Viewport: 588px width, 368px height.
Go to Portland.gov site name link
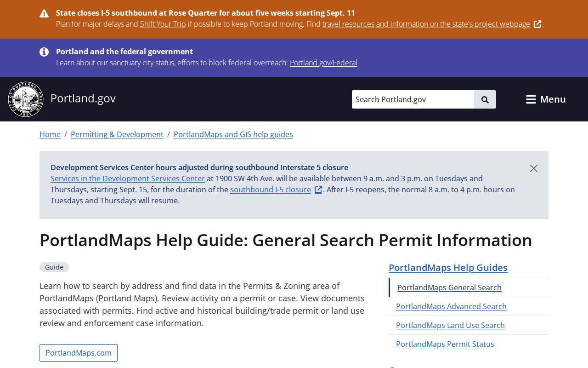pos(83,98)
